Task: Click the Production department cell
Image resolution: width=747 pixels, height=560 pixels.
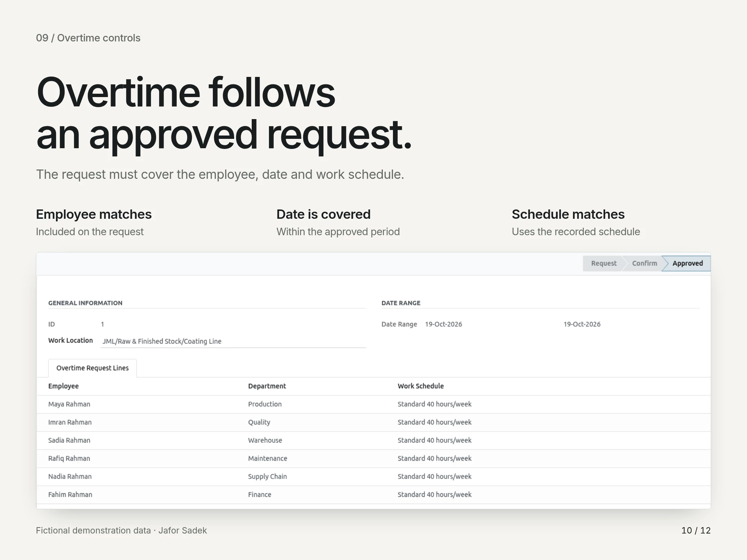Action: pos(265,404)
